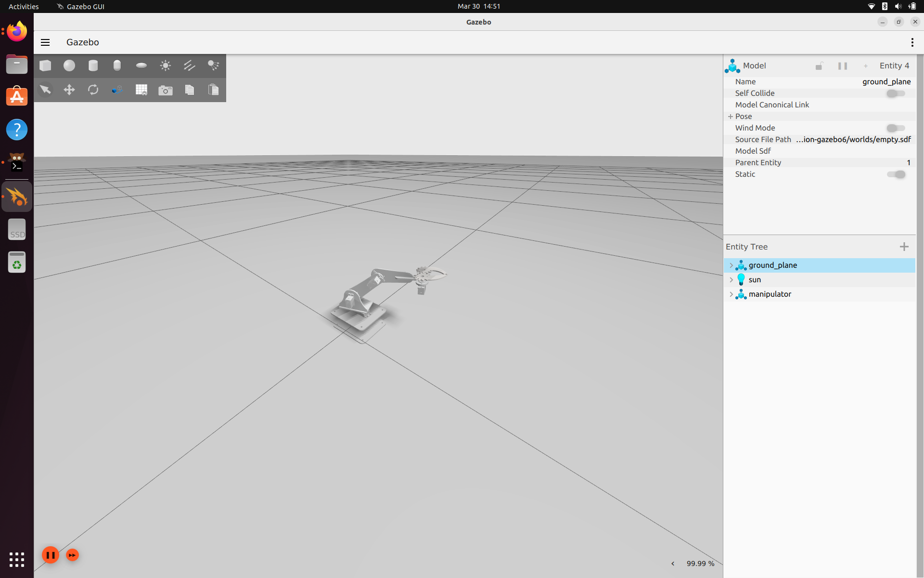
Task: Add a point light
Action: tap(166, 66)
